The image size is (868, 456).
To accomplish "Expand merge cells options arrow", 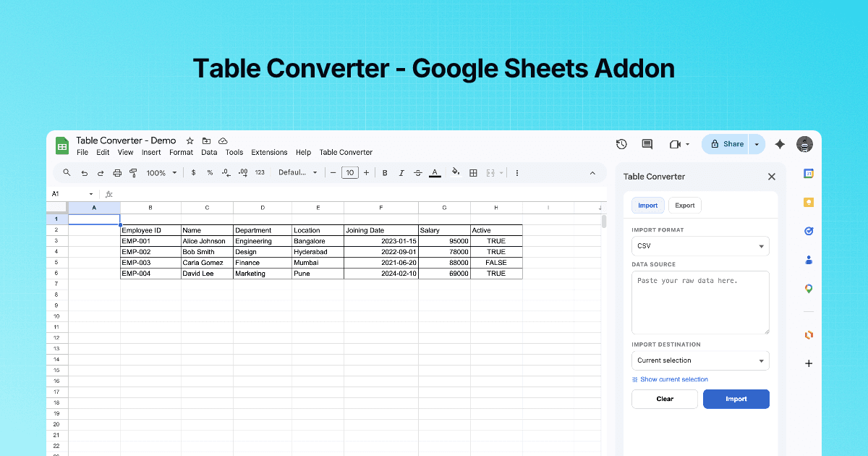I will coord(501,173).
